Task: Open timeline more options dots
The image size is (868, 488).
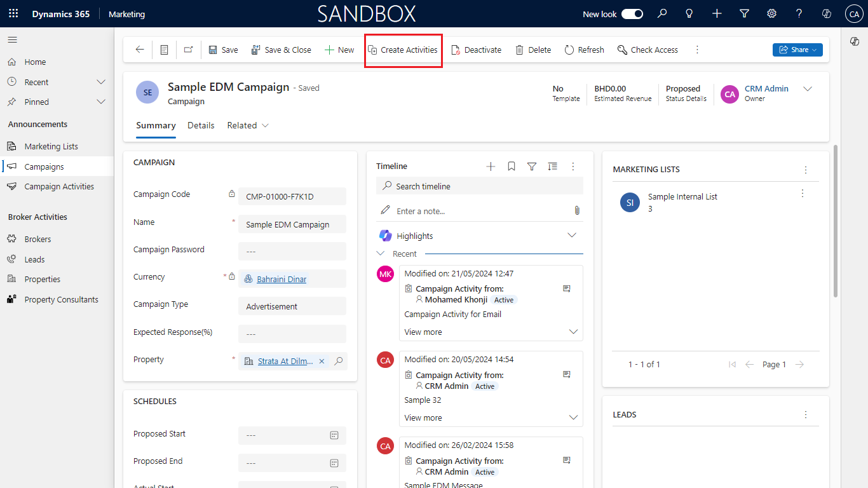Action: click(573, 166)
